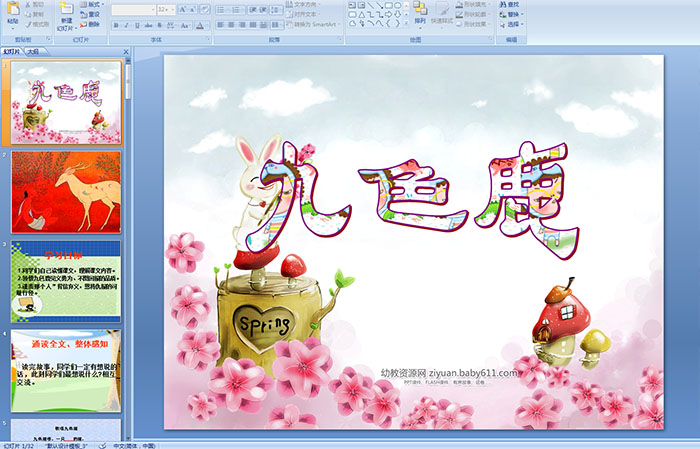Viewport: 700px width, 449px height.
Task: Toggle Justify text alignment
Action: tap(253, 25)
